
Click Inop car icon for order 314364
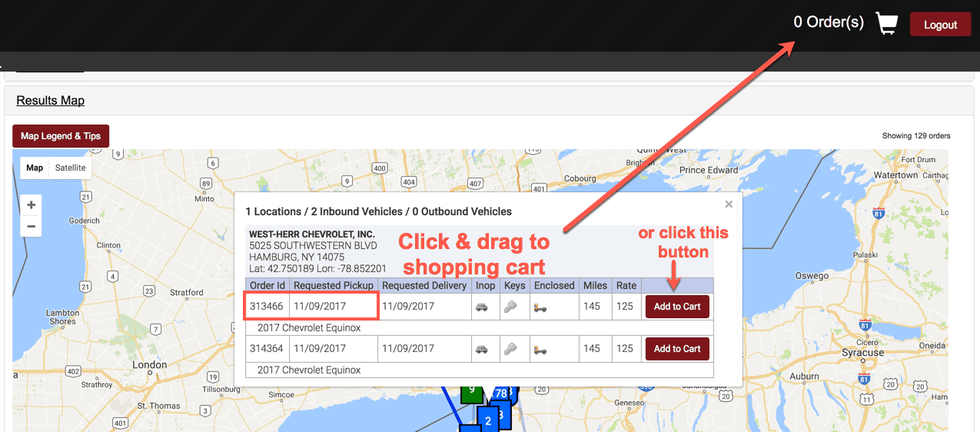[x=482, y=348]
